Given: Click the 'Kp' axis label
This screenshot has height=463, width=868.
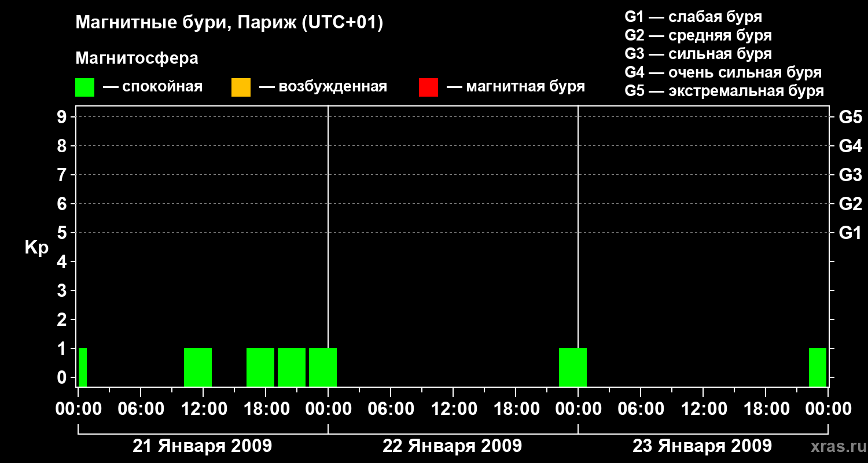Looking at the screenshot, I should pyautogui.click(x=36, y=248).
